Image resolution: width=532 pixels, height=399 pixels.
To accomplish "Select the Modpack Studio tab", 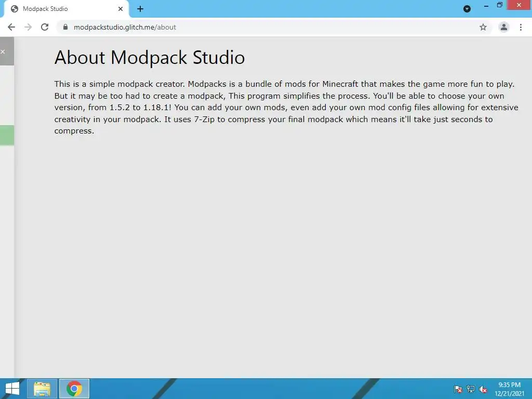I will [67, 9].
